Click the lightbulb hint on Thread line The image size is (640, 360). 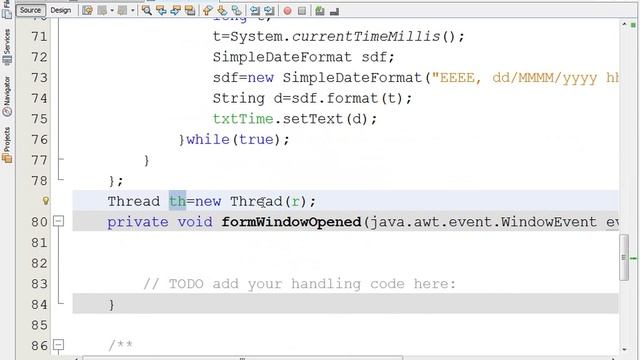coord(46,201)
